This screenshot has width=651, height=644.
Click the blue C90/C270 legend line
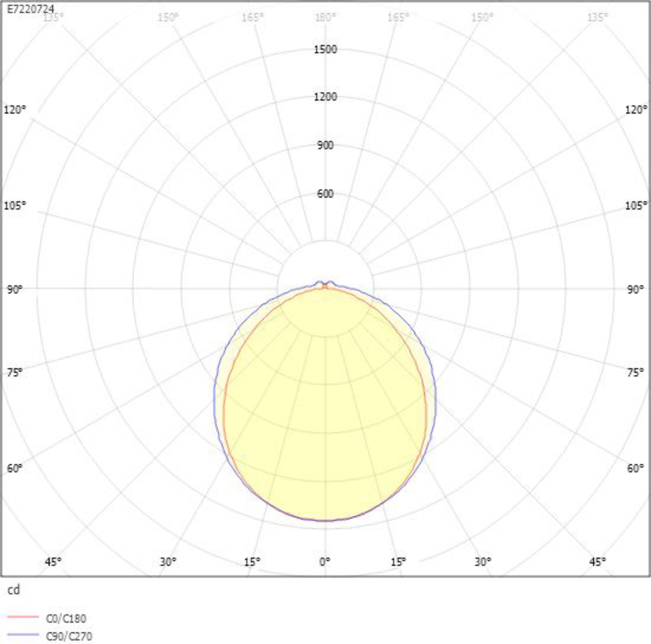[23, 635]
